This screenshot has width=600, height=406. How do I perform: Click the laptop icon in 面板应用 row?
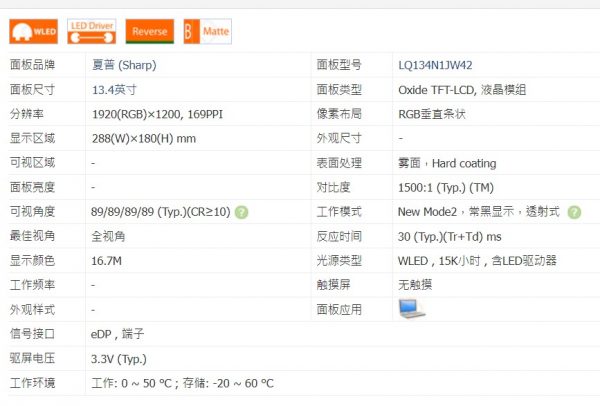pyautogui.click(x=411, y=309)
